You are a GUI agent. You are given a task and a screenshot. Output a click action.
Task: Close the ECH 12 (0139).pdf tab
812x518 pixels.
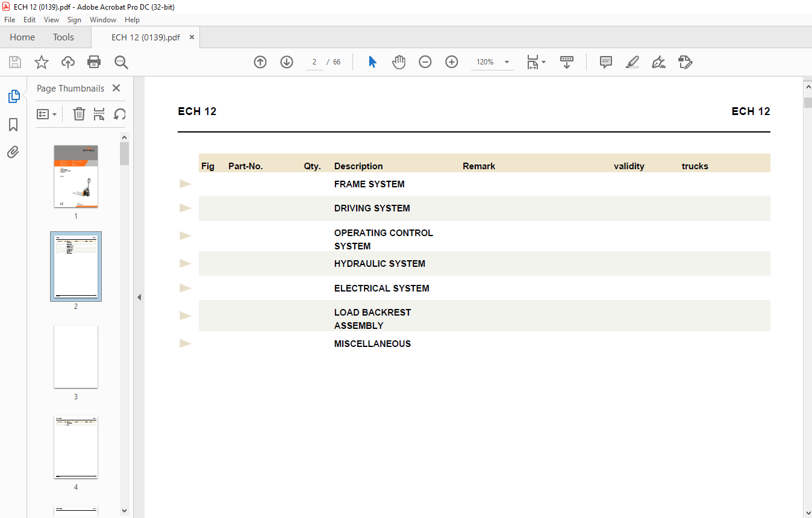[192, 37]
